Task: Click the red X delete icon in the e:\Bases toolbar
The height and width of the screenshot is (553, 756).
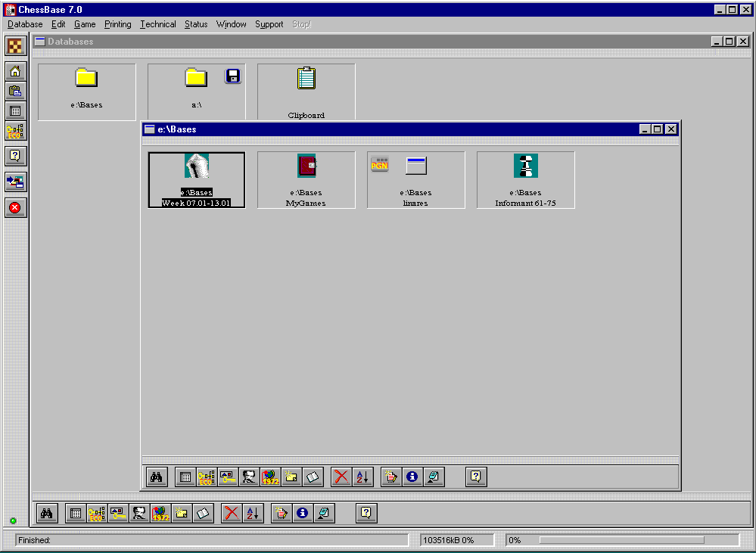Action: point(341,477)
